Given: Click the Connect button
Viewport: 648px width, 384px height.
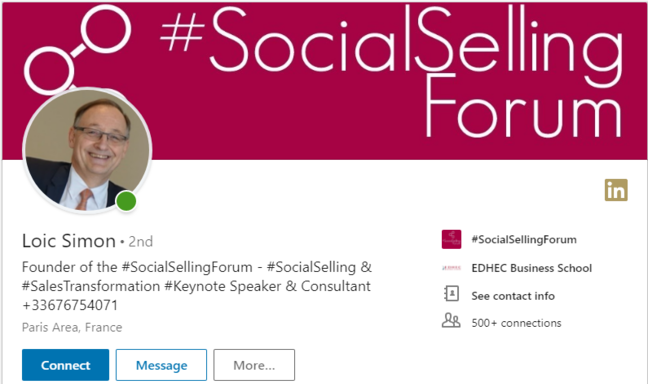Looking at the screenshot, I should (x=65, y=365).
